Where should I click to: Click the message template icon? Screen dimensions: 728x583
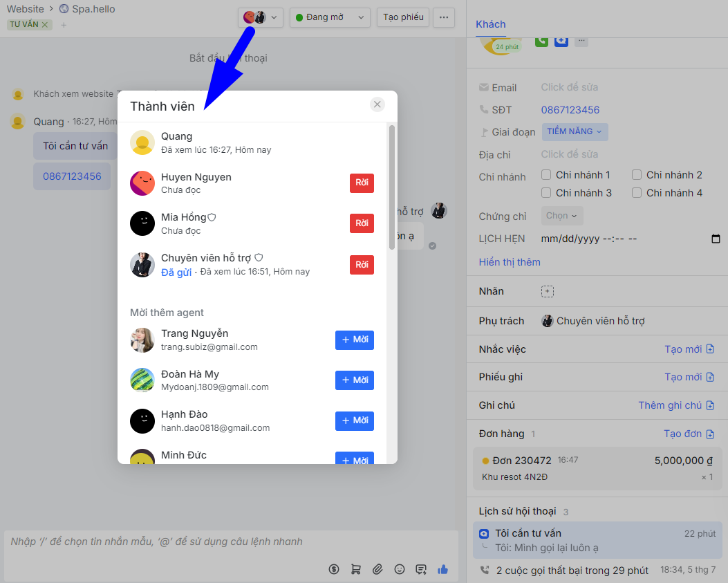tap(421, 569)
